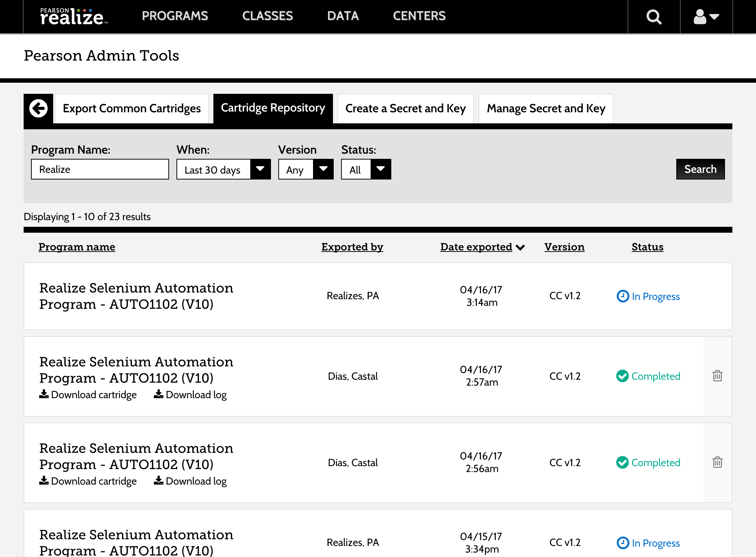Delete the 2:57am export with trash icon
Screen dimensions: 756x557
point(717,376)
